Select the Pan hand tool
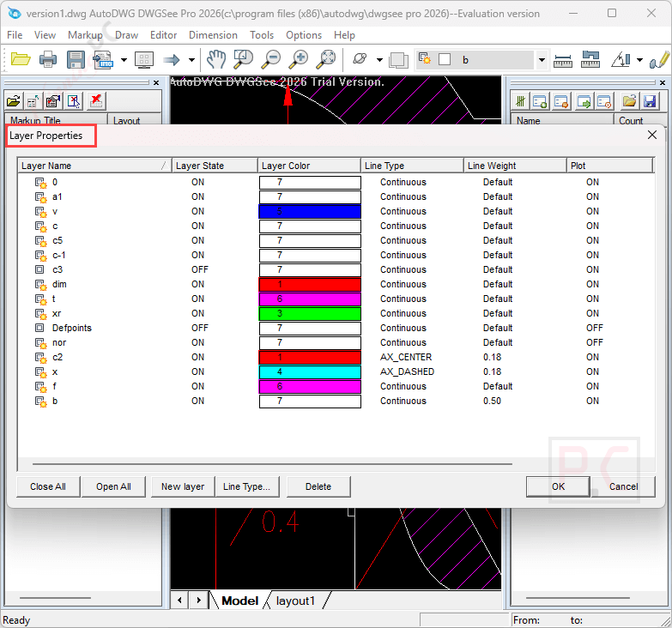The width and height of the screenshot is (672, 628). tap(216, 59)
